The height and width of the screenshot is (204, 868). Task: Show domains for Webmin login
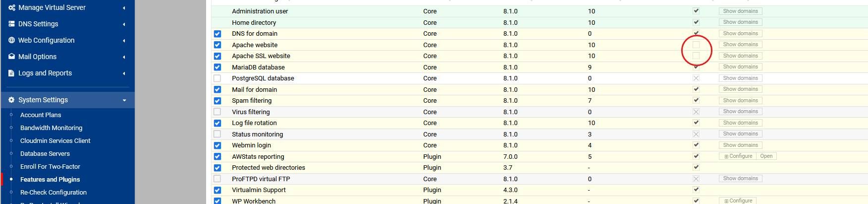pyautogui.click(x=740, y=145)
